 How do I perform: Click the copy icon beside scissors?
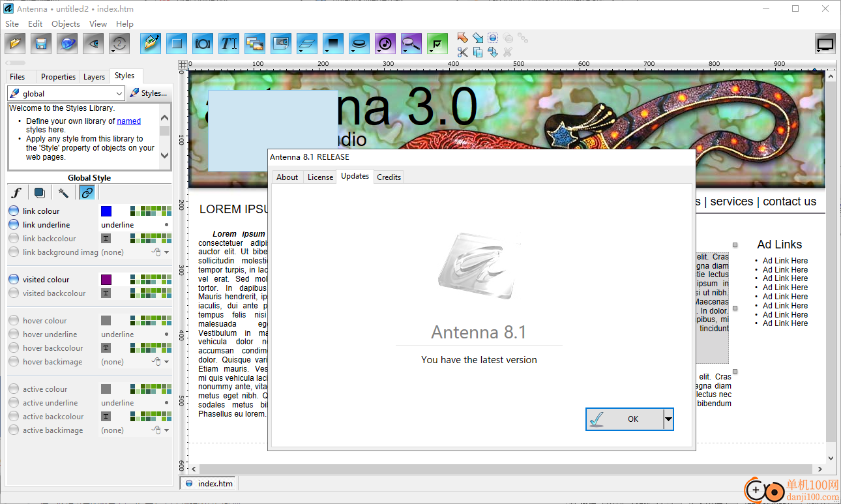(478, 52)
